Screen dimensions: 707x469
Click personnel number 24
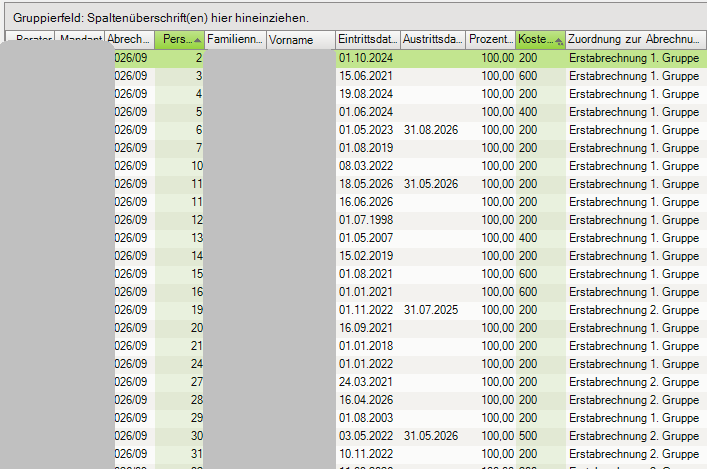pos(197,364)
